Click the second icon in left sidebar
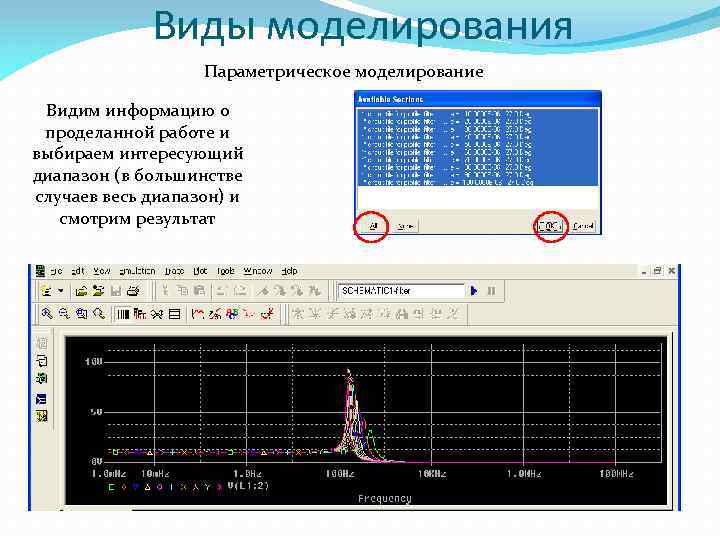Screen dimensions: 720x540 [42, 360]
